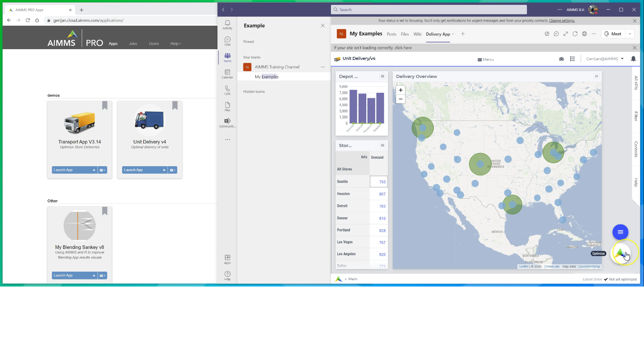The image size is (644, 351).
Task: Open My Blending Sankey launch options dropdown
Action: pyautogui.click(x=102, y=275)
